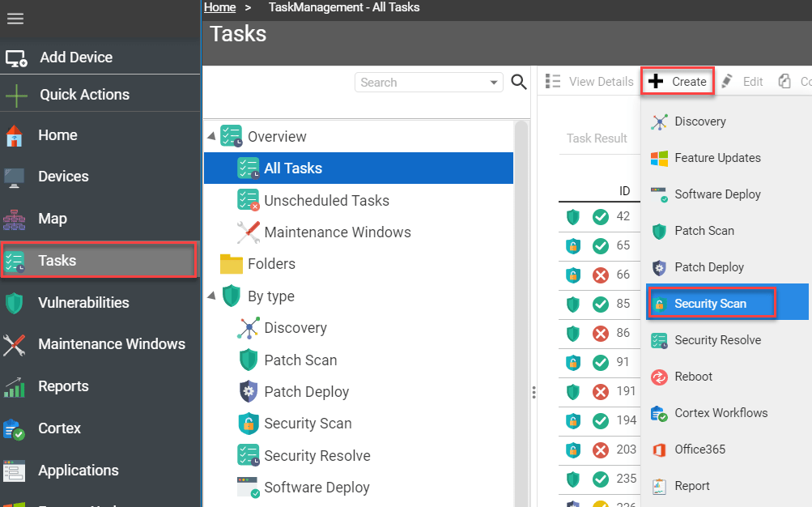
Task: Select Maintenance Windows in the tree
Action: [337, 232]
